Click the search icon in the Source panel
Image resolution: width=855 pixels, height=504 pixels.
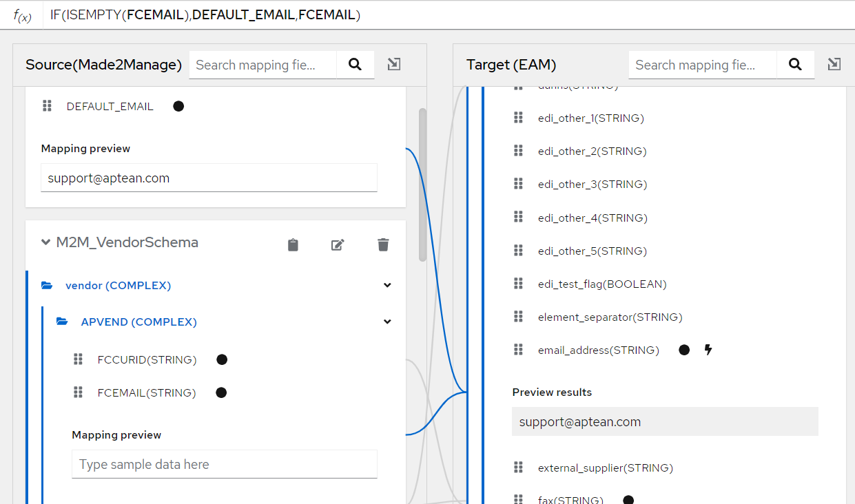pyautogui.click(x=356, y=64)
